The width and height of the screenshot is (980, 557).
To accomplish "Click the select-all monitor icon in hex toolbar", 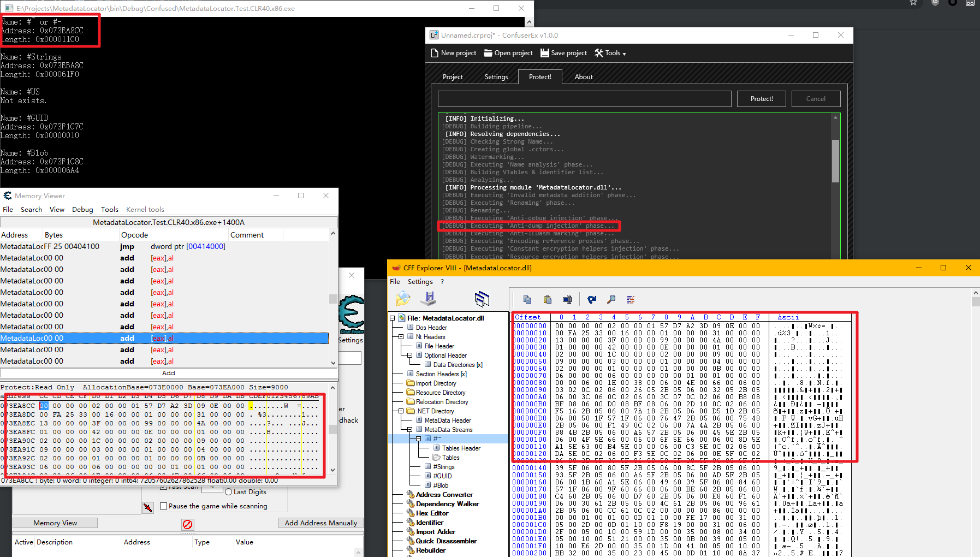I will point(567,299).
